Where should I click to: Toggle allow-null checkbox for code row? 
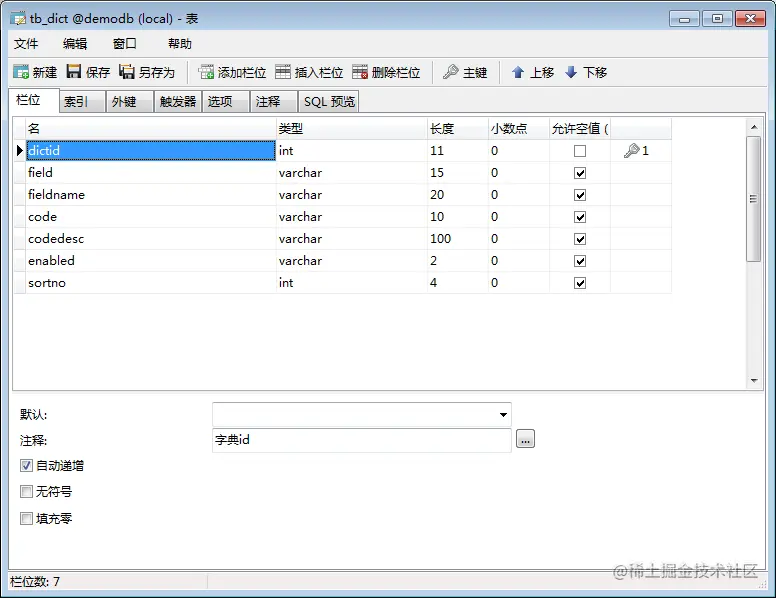(580, 217)
